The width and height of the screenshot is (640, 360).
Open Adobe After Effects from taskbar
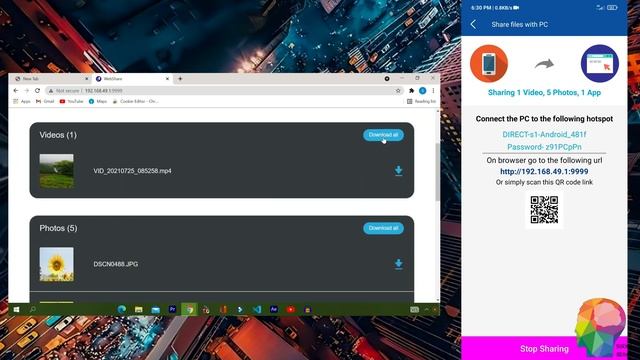[x=273, y=309]
